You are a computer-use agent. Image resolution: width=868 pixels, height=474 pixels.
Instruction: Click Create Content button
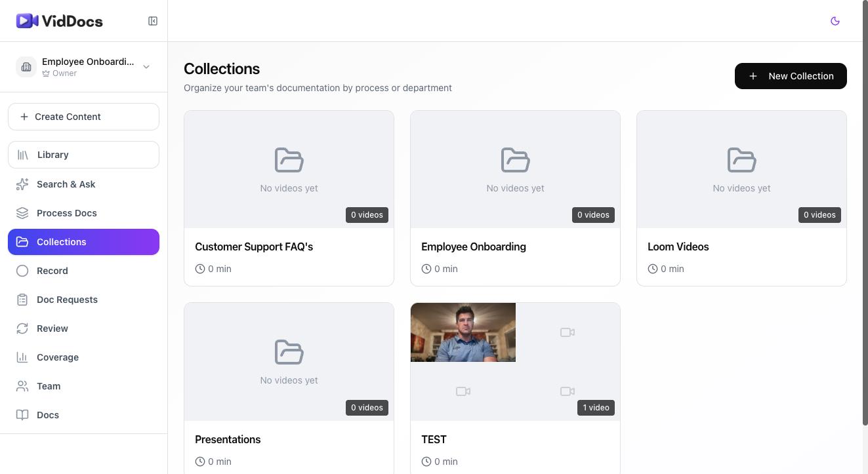(83, 117)
